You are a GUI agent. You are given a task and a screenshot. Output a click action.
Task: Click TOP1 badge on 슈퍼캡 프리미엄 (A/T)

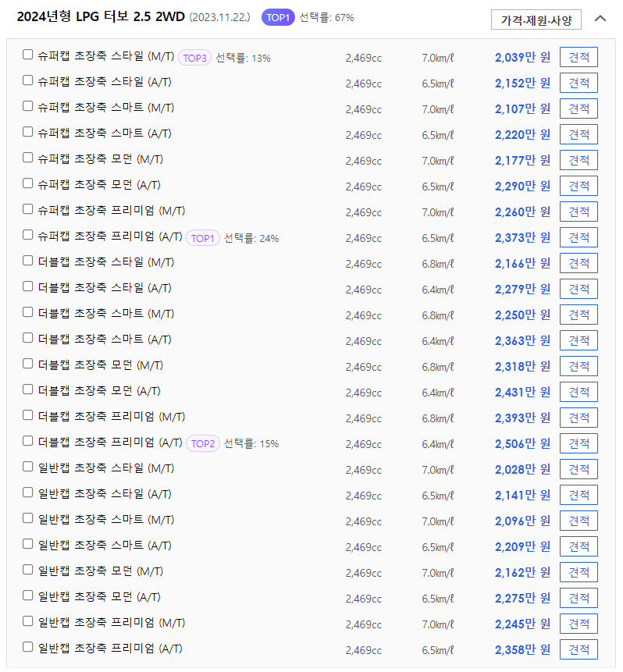pyautogui.click(x=203, y=238)
